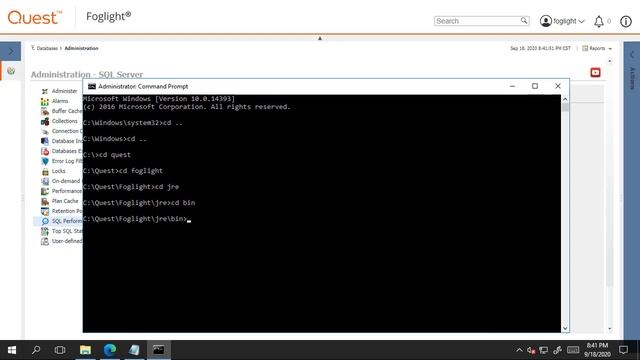
Task: Click the muted volume tray icon
Action: click(531, 350)
